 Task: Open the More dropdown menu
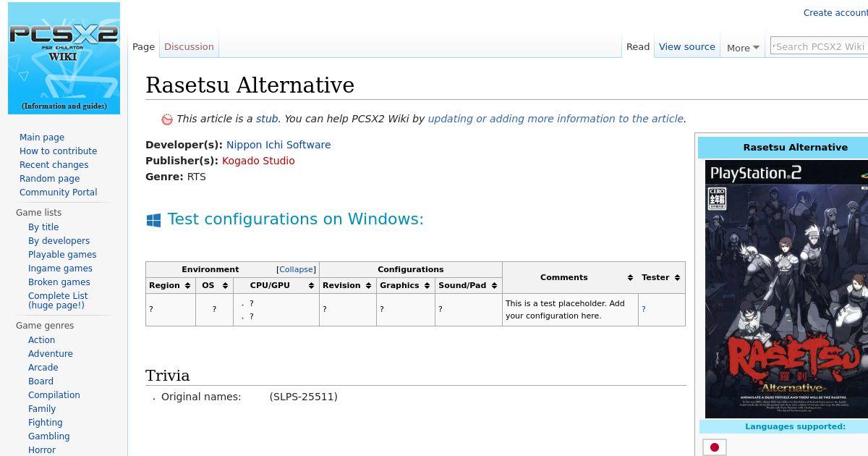tap(743, 48)
